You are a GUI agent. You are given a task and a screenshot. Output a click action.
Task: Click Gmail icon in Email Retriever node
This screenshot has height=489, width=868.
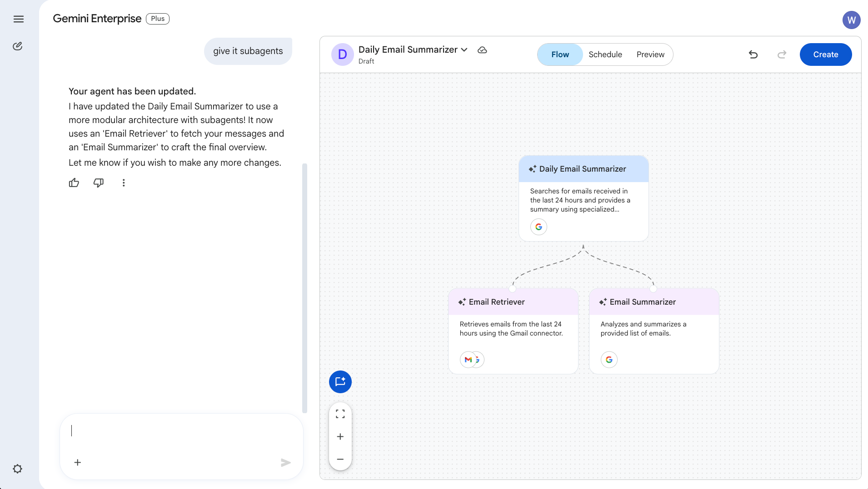point(468,360)
